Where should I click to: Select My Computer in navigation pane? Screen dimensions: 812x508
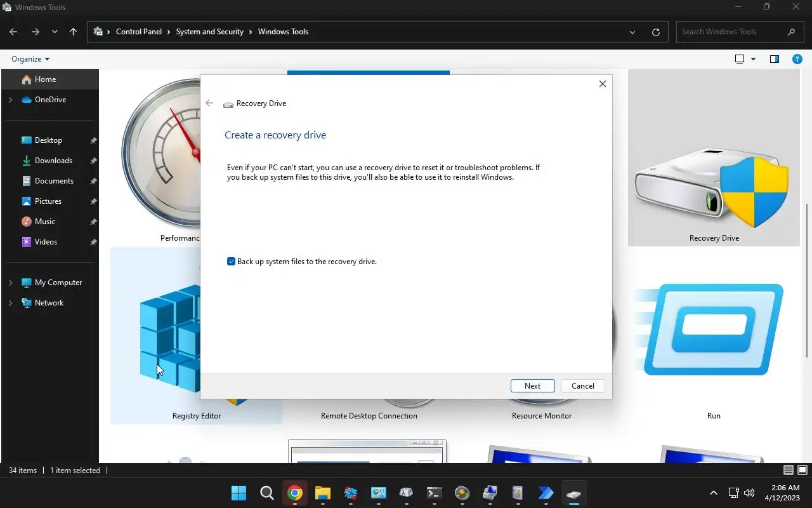coord(58,283)
